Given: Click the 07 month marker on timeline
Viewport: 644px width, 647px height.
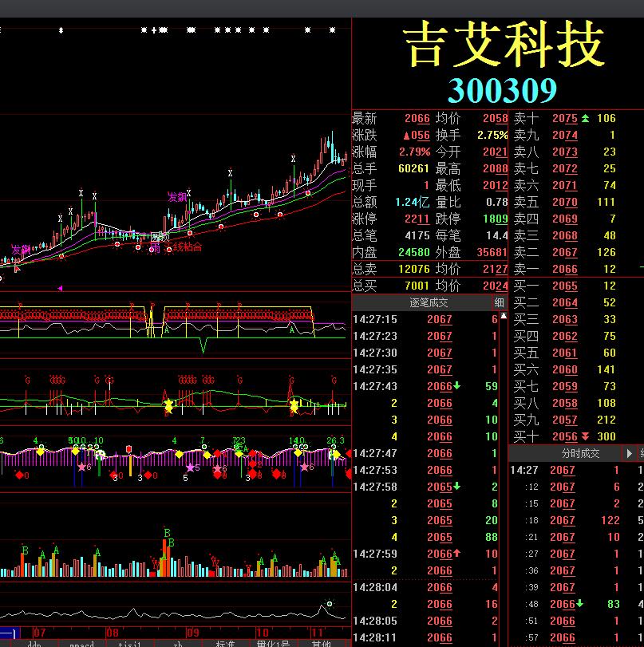Looking at the screenshot, I should point(40,633).
